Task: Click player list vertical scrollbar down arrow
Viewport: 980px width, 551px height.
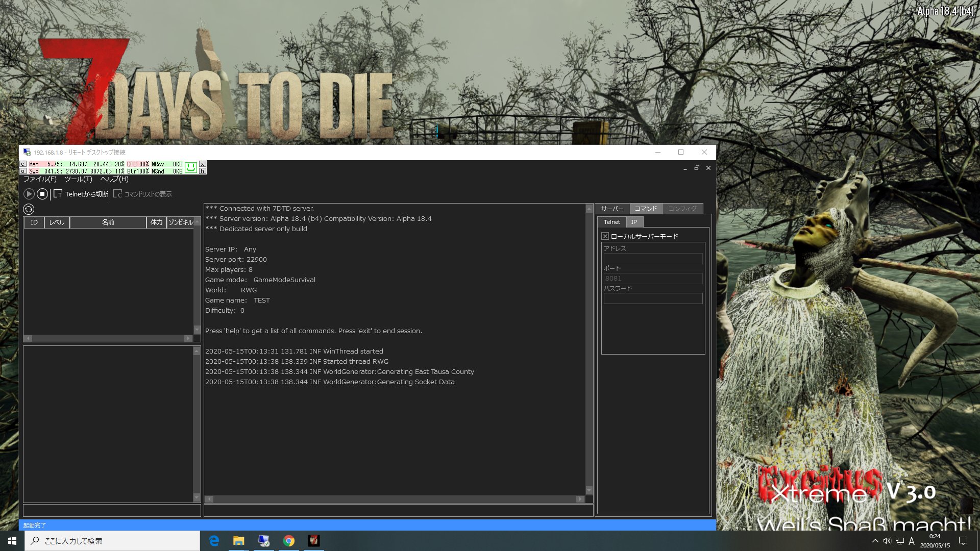Action: click(197, 330)
